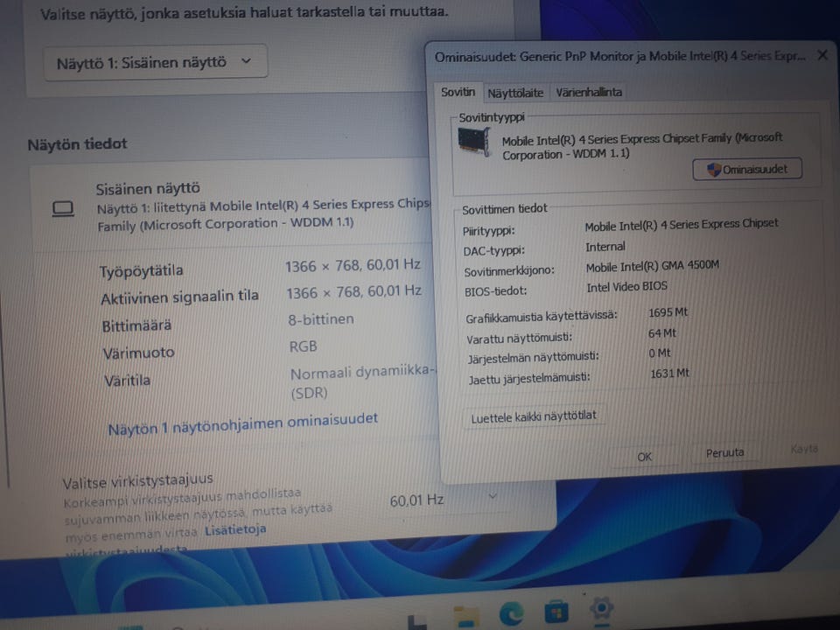The image size is (840, 630).
Task: Click the Intel Video BIOS value
Action: point(626,287)
